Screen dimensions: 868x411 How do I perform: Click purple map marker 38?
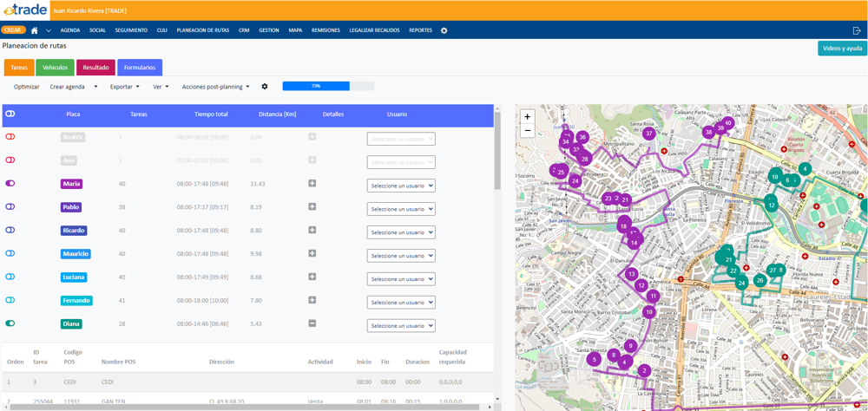(708, 132)
